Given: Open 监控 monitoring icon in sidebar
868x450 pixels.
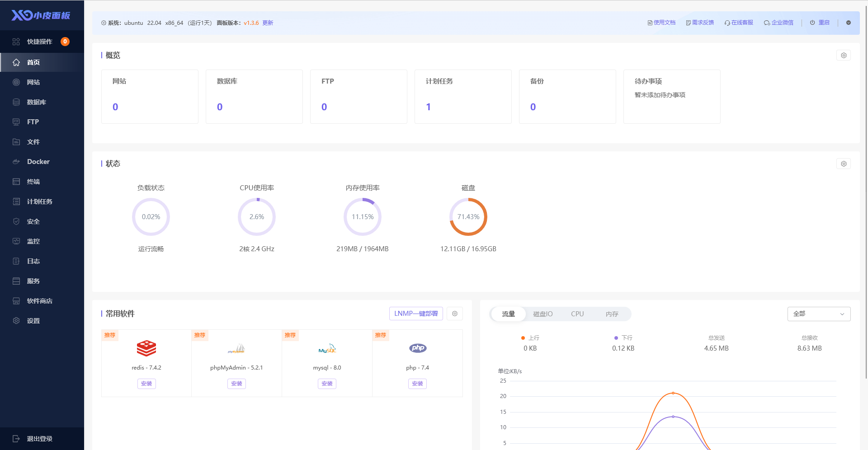Looking at the screenshot, I should coord(16,241).
